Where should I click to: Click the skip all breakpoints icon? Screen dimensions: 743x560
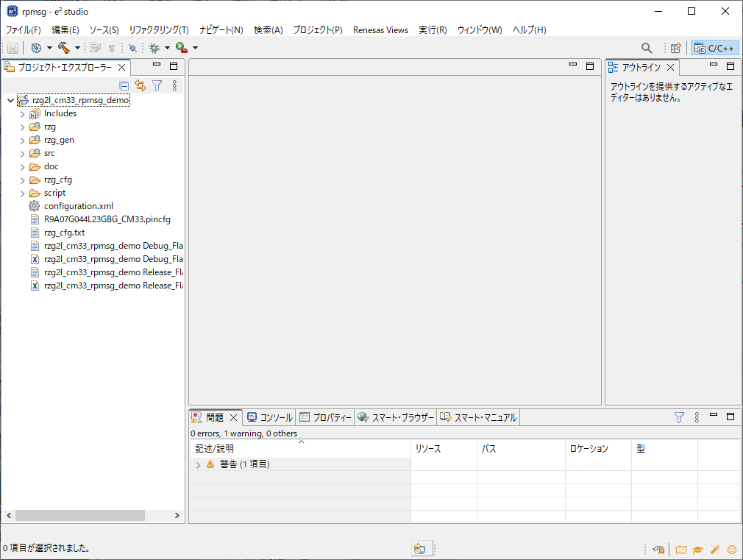[132, 48]
